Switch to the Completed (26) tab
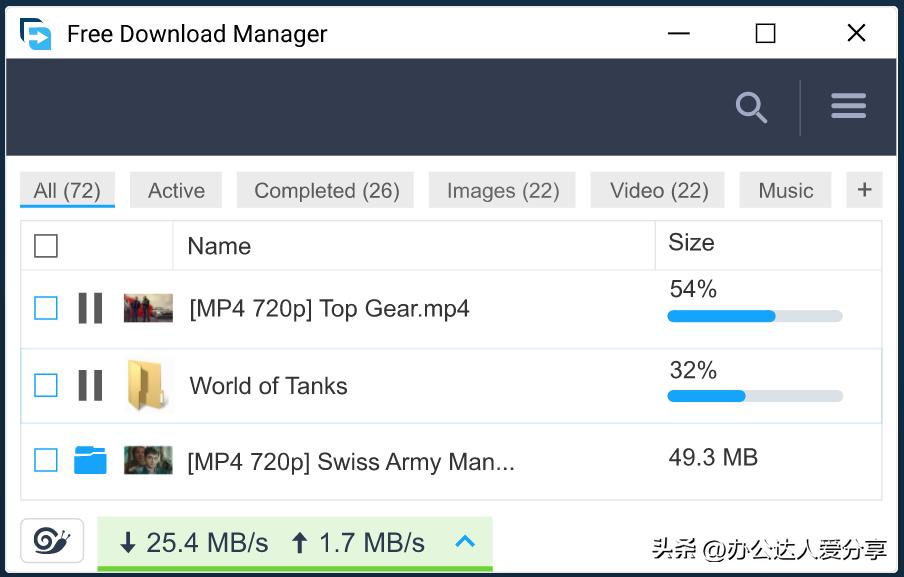The image size is (904, 577). coord(326,191)
